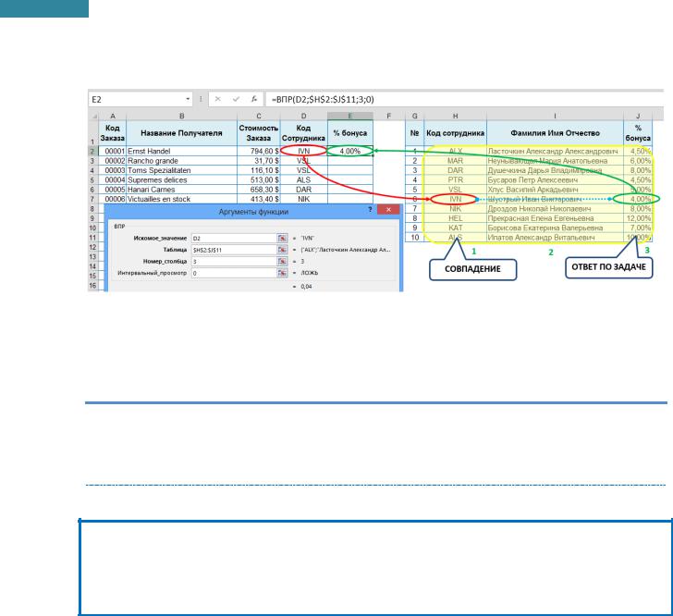Select column F header
This screenshot has width=673, height=616.
click(x=389, y=116)
